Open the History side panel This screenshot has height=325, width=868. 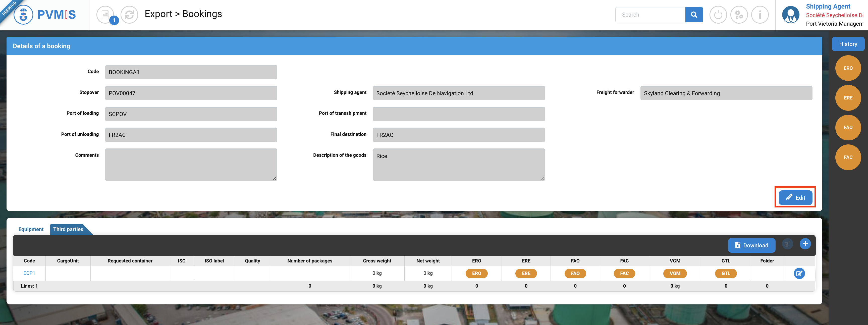point(848,44)
